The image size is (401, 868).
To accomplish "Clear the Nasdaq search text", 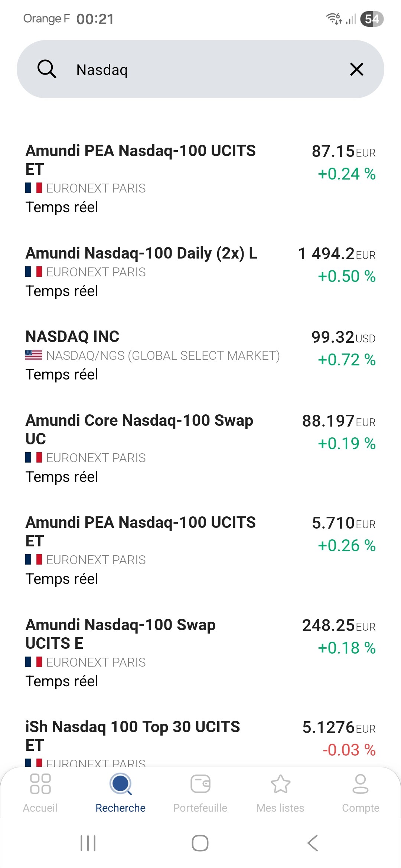I will click(356, 69).
